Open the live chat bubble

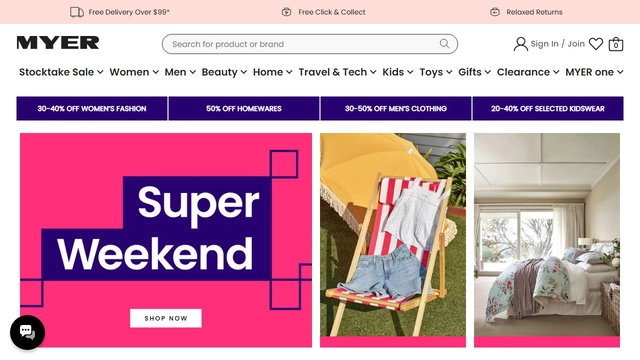[27, 332]
